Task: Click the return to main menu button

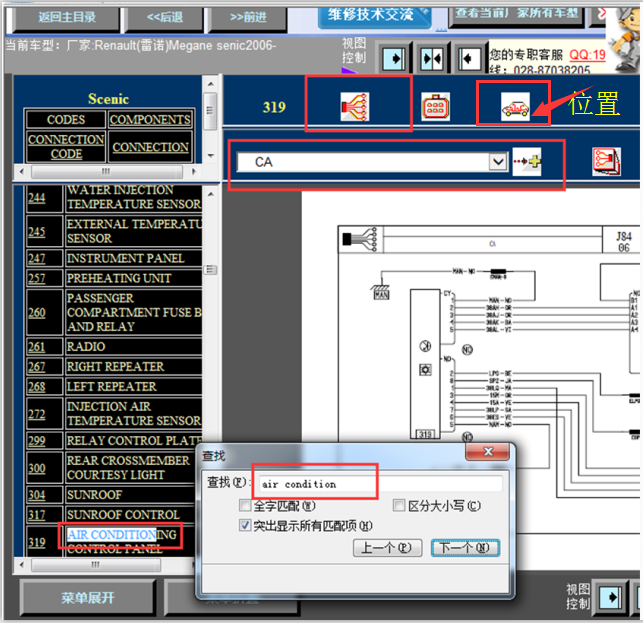Action: pyautogui.click(x=67, y=17)
